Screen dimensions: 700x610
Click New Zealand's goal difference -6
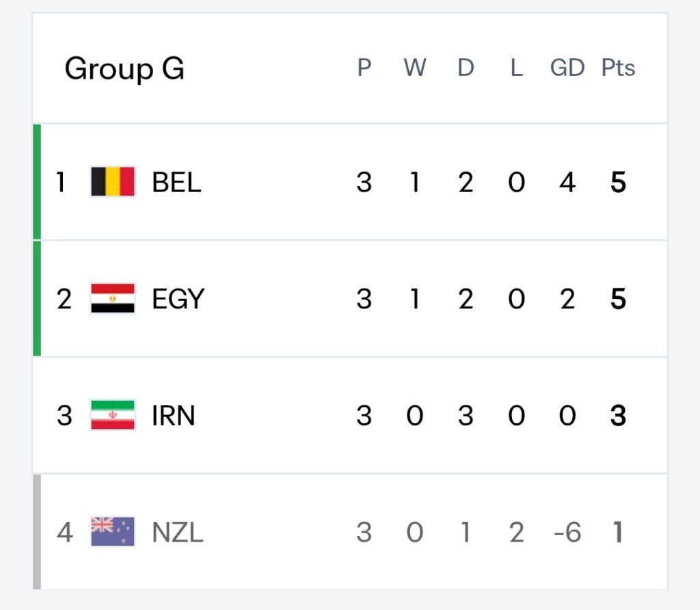click(567, 532)
